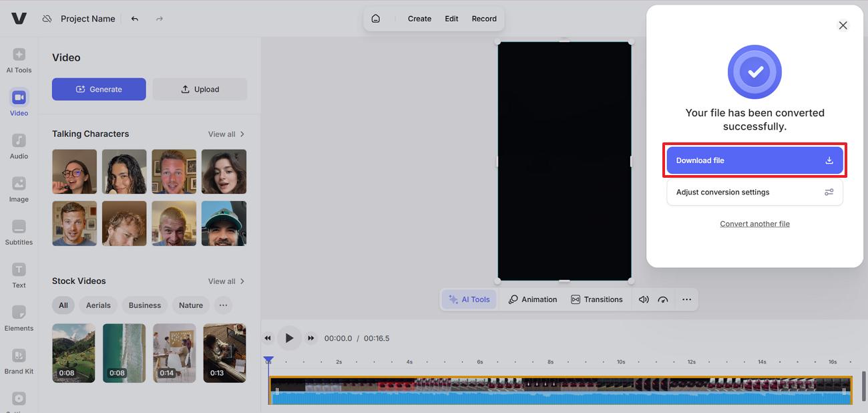
Task: Click the Edit menu item
Action: (x=451, y=19)
